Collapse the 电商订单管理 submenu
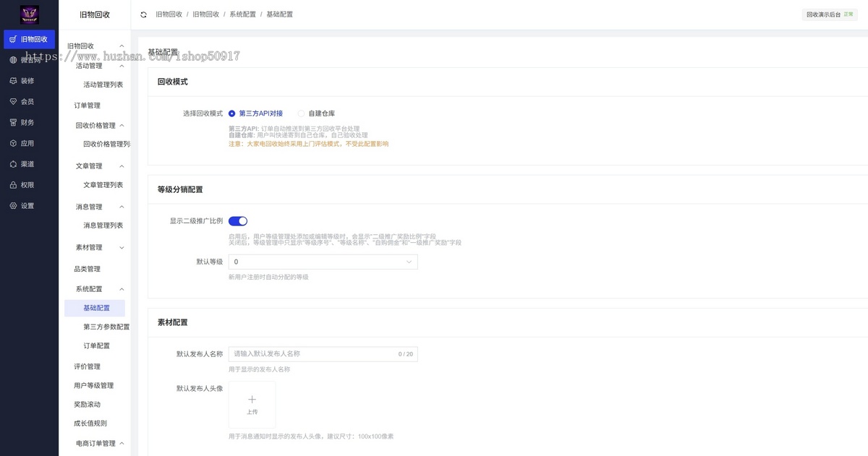This screenshot has height=456, width=868. point(122,444)
